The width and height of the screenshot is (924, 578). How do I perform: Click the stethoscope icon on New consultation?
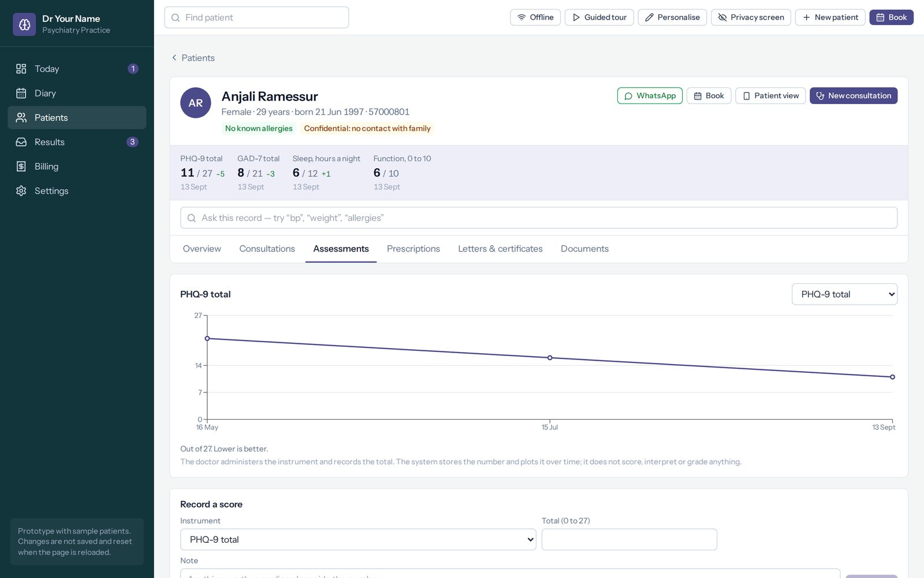coord(820,96)
